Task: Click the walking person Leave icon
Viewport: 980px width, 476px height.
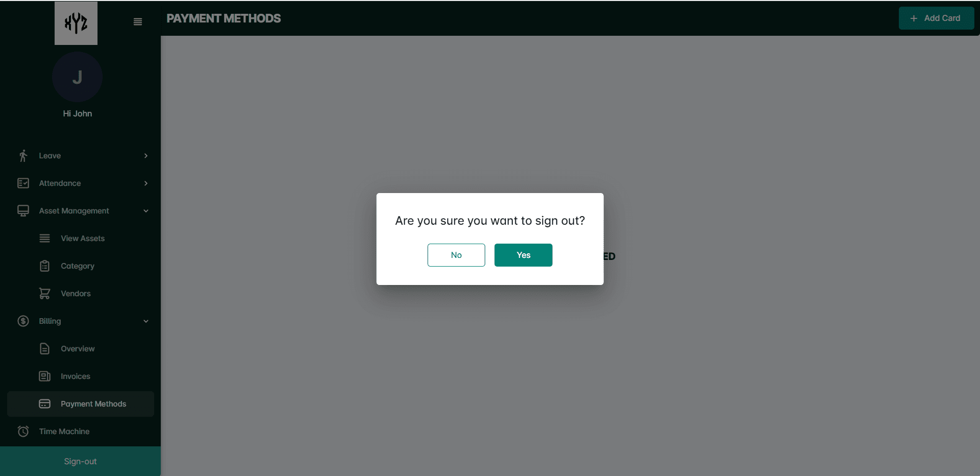Action: (23, 156)
